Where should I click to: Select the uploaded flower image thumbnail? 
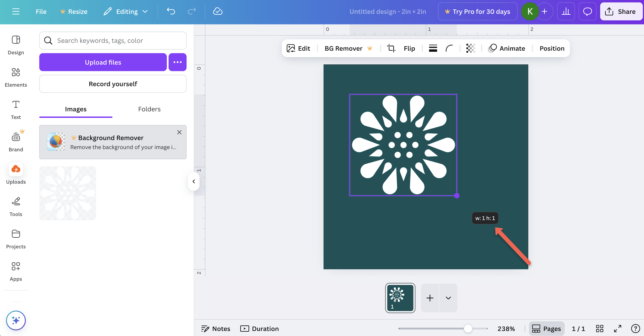click(68, 193)
